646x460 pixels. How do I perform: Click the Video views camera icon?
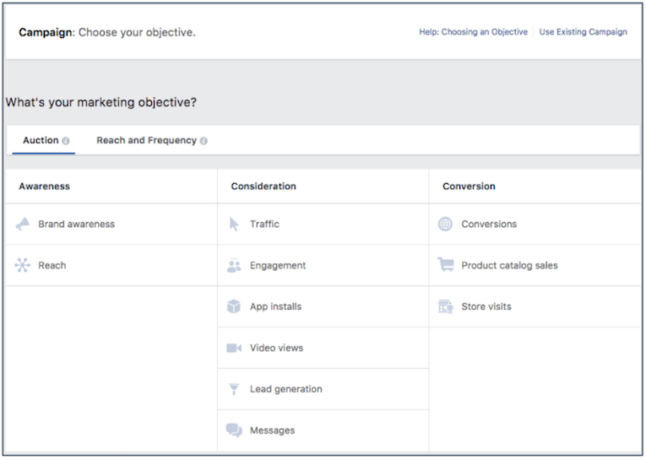click(x=234, y=348)
